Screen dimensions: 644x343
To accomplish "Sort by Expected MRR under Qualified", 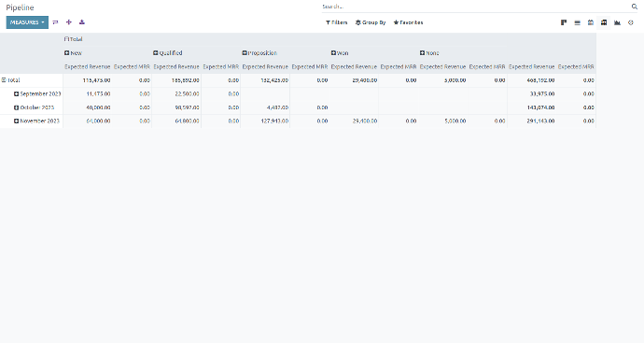I will [x=221, y=66].
